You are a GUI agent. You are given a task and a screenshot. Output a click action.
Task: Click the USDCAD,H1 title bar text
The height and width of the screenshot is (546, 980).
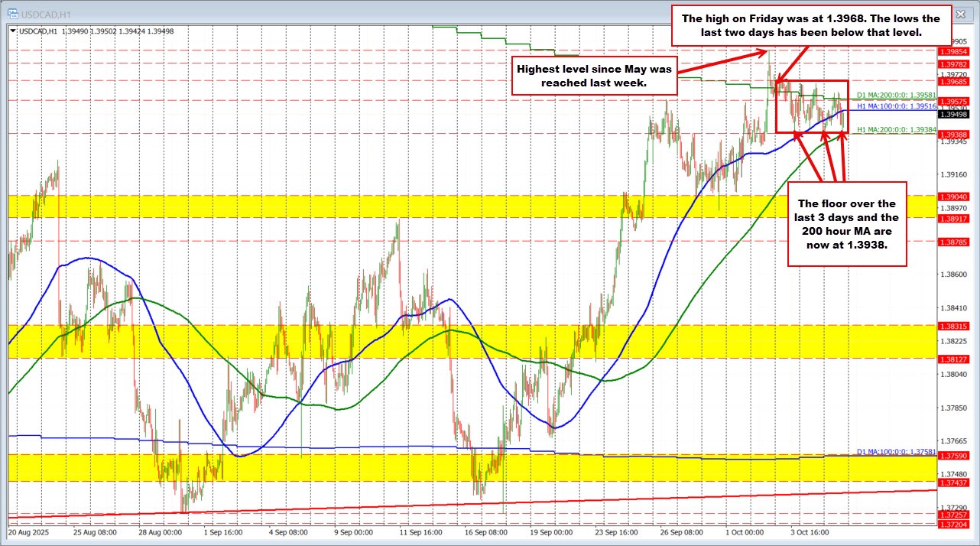coord(48,12)
